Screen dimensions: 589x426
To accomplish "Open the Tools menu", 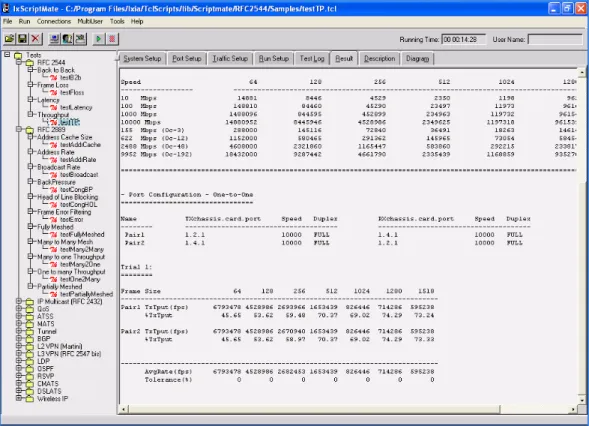I will coord(117,21).
